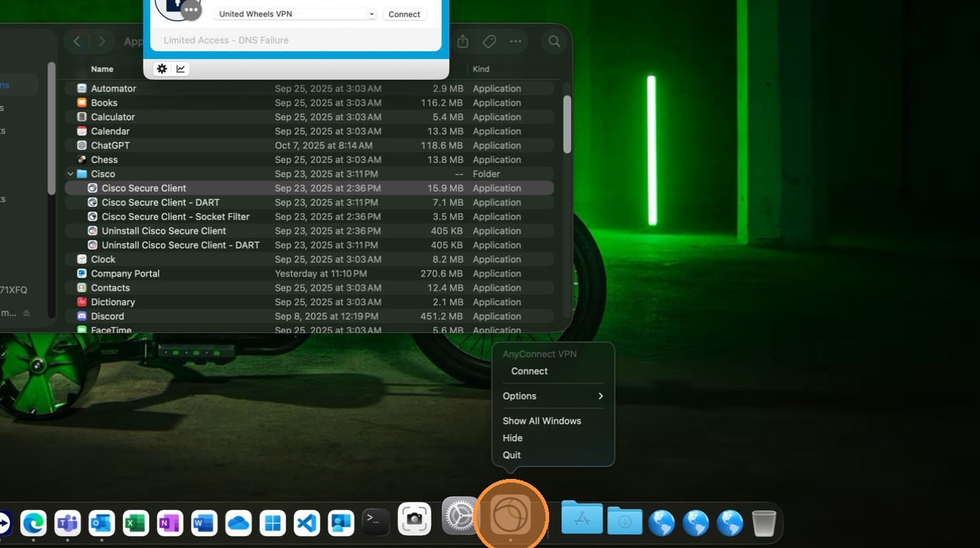Open Microsoft Excel in the Dock
Image resolution: width=980 pixels, height=548 pixels.
pos(135,523)
